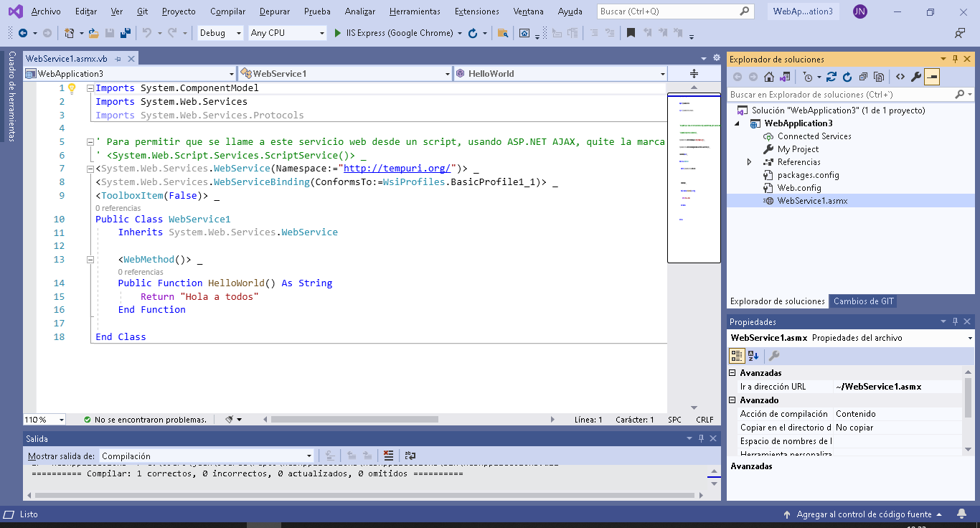980x528 pixels.
Task: Clear all output with the red X list icon
Action: pyautogui.click(x=388, y=456)
